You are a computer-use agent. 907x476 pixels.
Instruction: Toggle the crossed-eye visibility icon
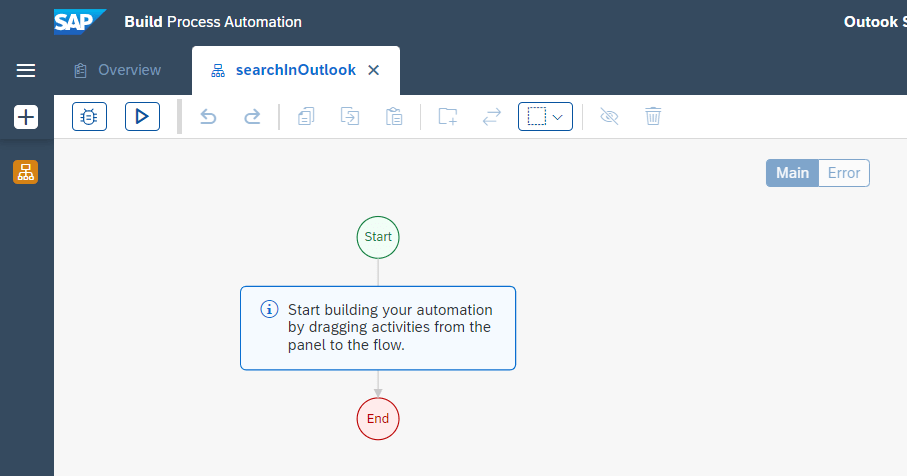pyautogui.click(x=609, y=117)
